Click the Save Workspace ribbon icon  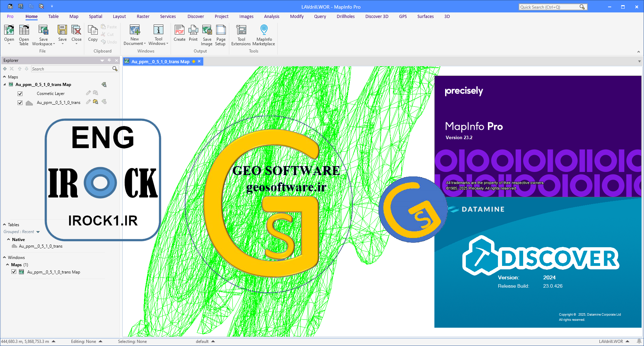pos(43,30)
